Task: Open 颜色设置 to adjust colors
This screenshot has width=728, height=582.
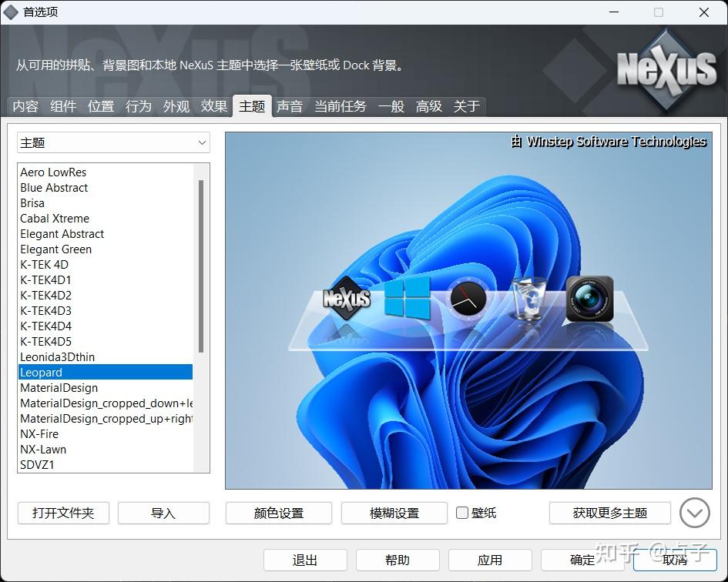Action: [278, 513]
